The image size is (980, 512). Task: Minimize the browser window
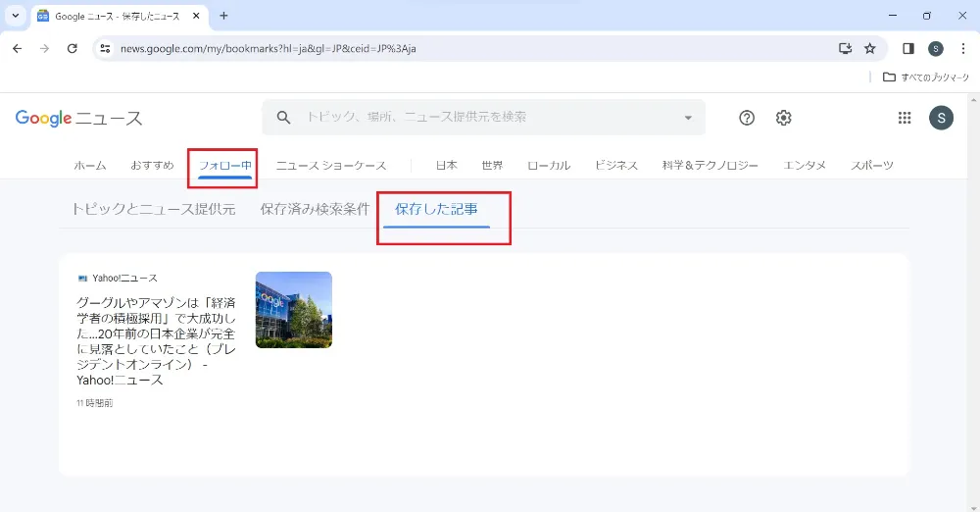pyautogui.click(x=893, y=16)
